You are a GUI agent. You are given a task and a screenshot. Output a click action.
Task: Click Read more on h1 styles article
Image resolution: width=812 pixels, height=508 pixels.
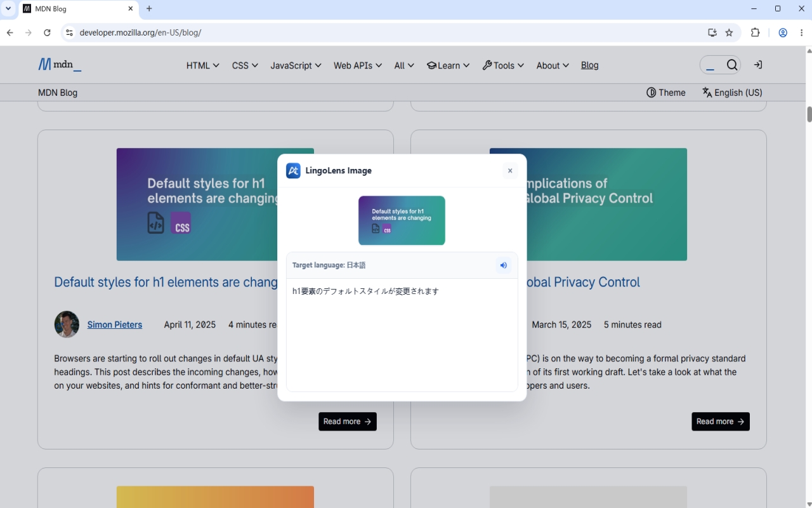click(348, 422)
